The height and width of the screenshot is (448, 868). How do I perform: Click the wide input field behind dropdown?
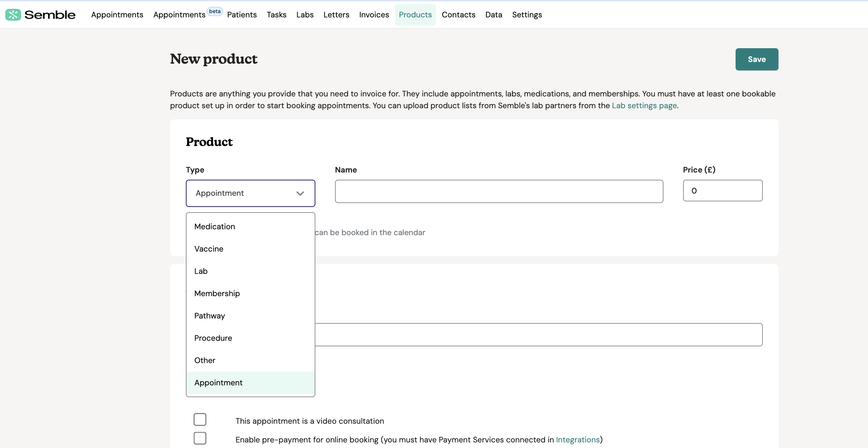(539, 335)
